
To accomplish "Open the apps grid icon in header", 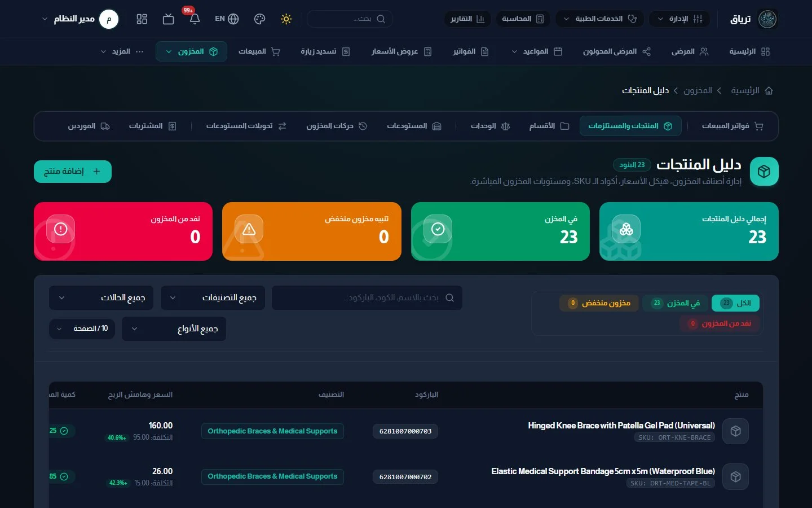I will (x=142, y=19).
